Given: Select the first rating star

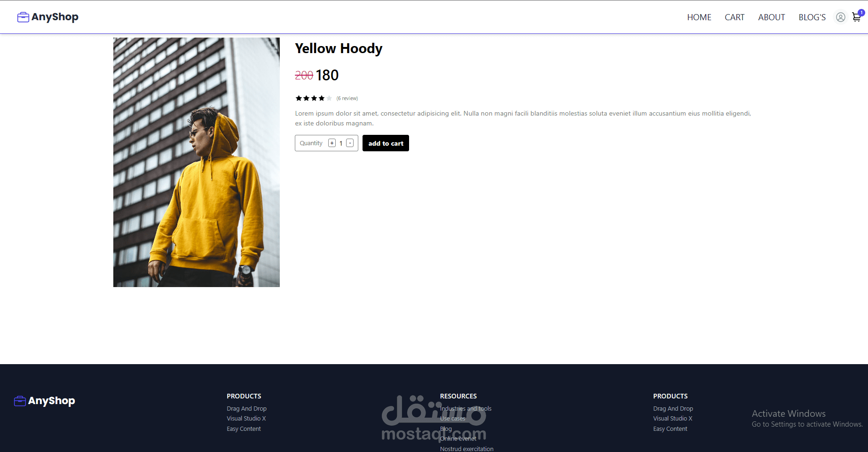Looking at the screenshot, I should pos(299,98).
